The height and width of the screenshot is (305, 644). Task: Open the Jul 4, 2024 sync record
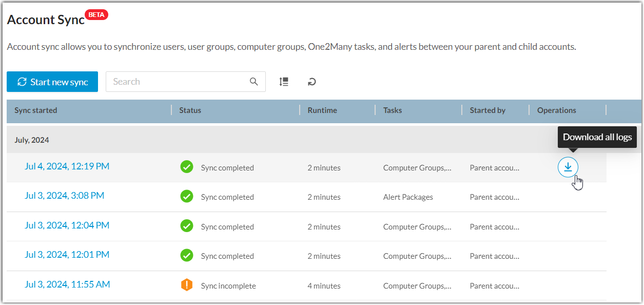[67, 166]
